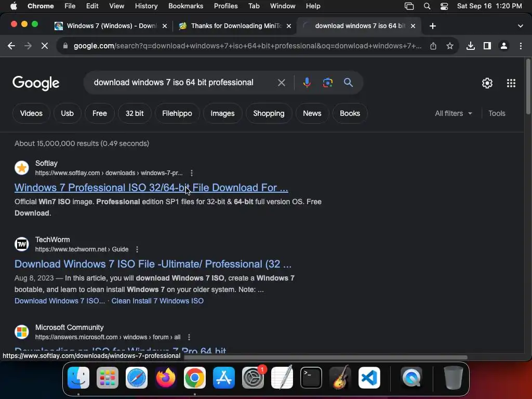The width and height of the screenshot is (532, 399).
Task: Bookmark this page with the star
Action: [x=450, y=46]
